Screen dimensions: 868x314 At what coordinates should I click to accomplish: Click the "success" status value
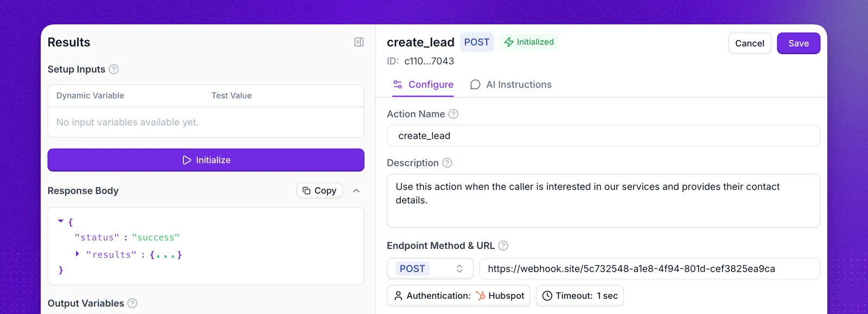pyautogui.click(x=156, y=238)
